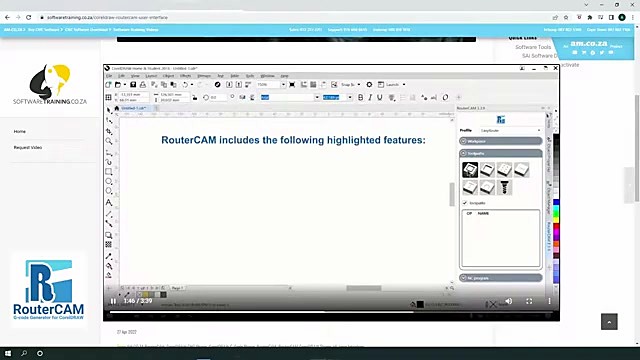Pause the video playback

tap(113, 301)
